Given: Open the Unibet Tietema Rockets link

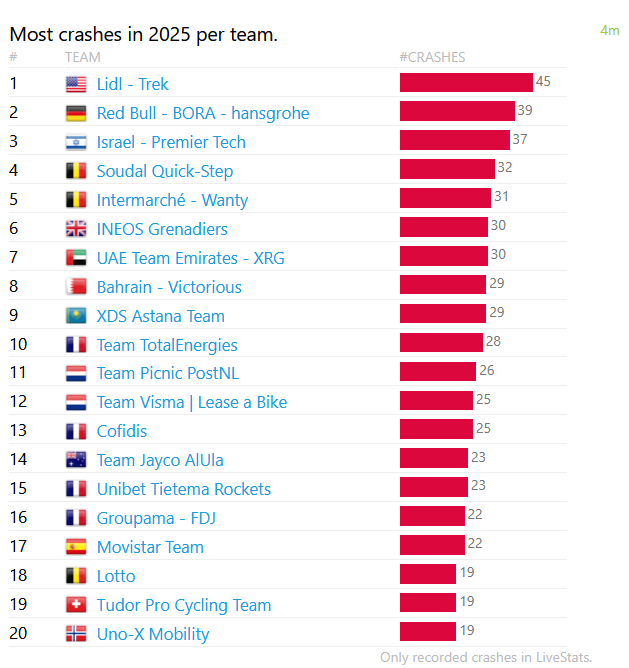Looking at the screenshot, I should click(x=184, y=489).
